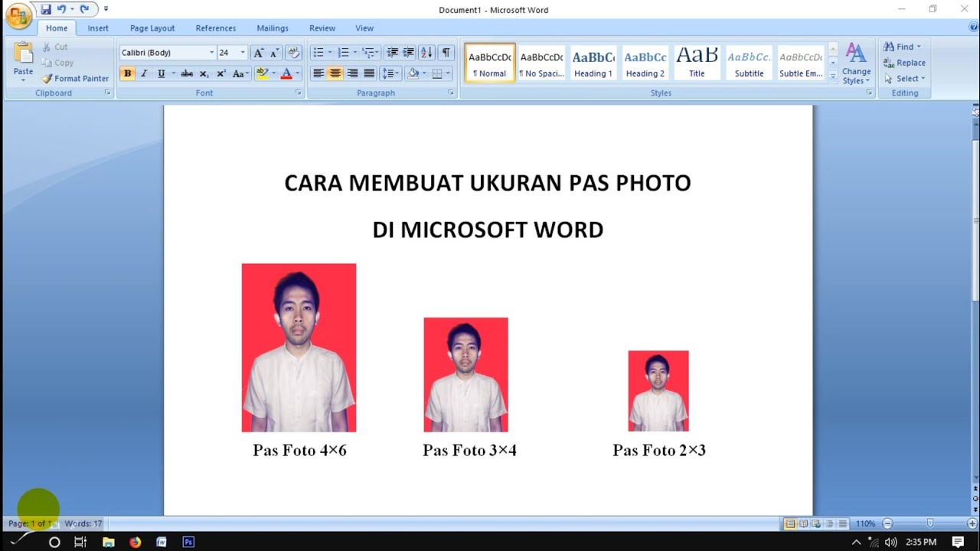
Task: Apply the No Spacing style
Action: pyautogui.click(x=541, y=62)
